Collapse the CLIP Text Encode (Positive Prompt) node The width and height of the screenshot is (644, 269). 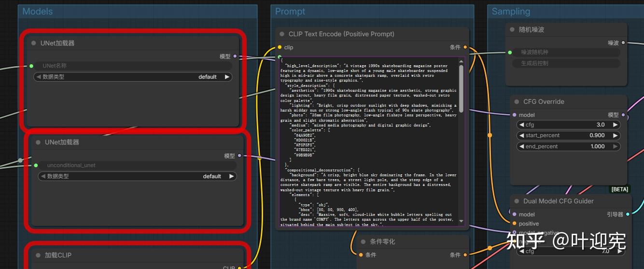[x=282, y=34]
